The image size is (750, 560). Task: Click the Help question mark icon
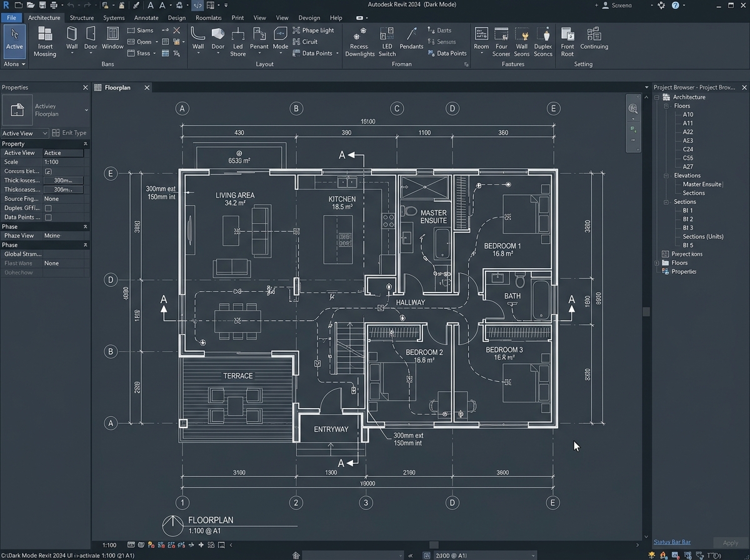pos(676,5)
